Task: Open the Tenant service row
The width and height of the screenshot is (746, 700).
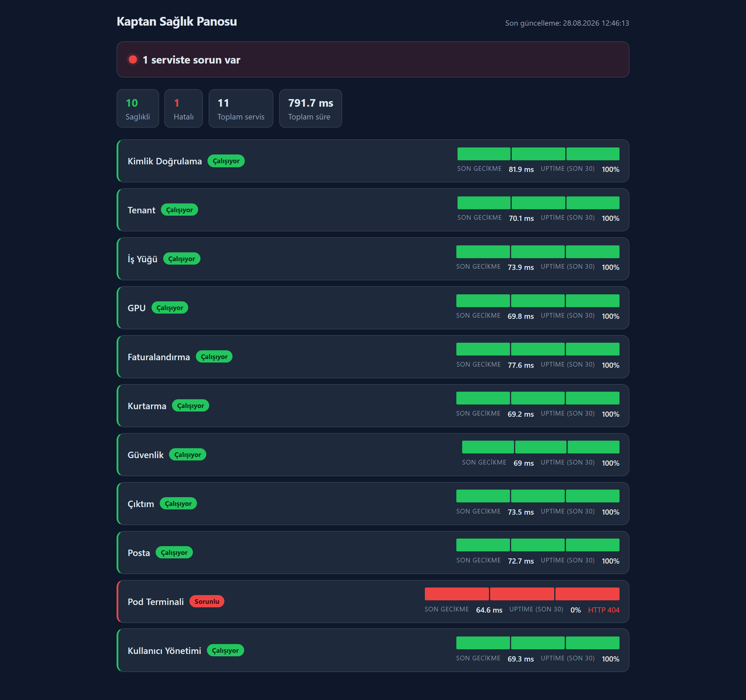Action: tap(373, 210)
